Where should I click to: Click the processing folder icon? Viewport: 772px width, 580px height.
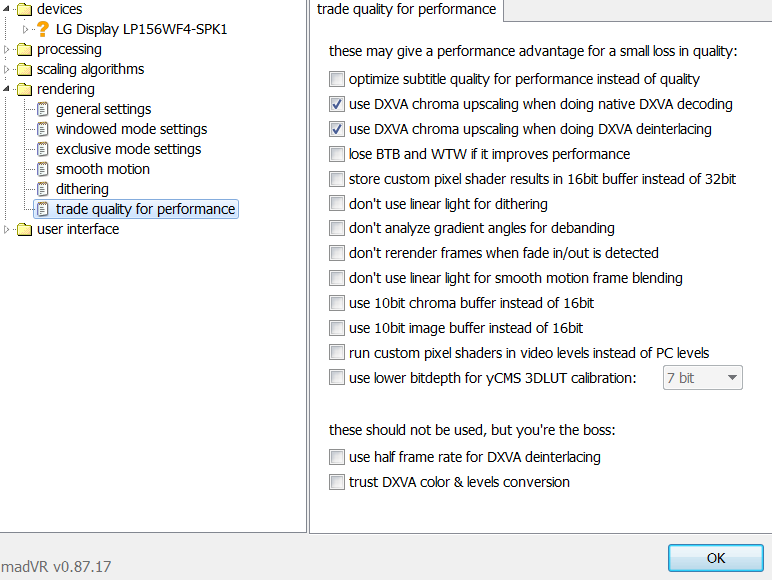click(x=24, y=49)
